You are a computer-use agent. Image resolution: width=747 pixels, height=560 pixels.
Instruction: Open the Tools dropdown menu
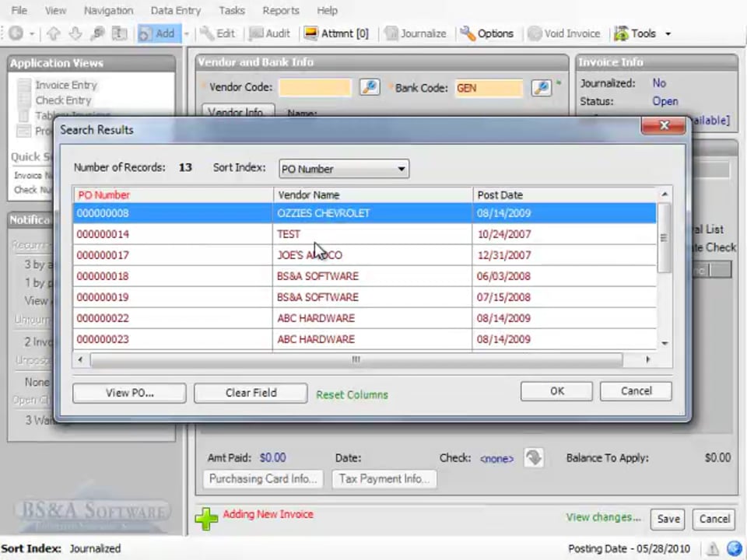click(643, 33)
